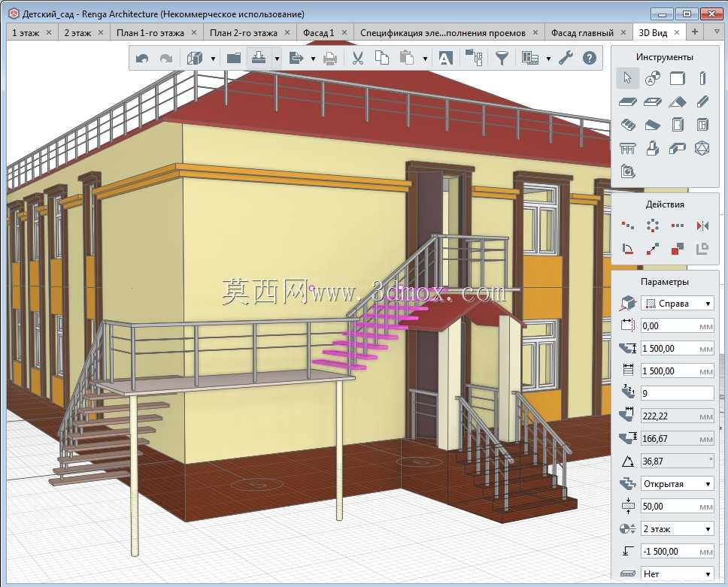Click the copy-along-direction action icon
The height and width of the screenshot is (587, 728).
click(x=628, y=225)
